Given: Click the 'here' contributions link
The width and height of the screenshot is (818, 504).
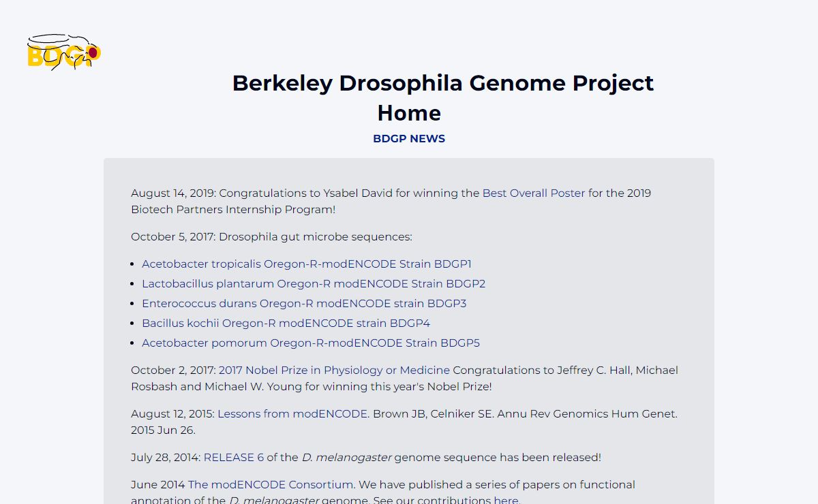Looking at the screenshot, I should click(x=506, y=501).
